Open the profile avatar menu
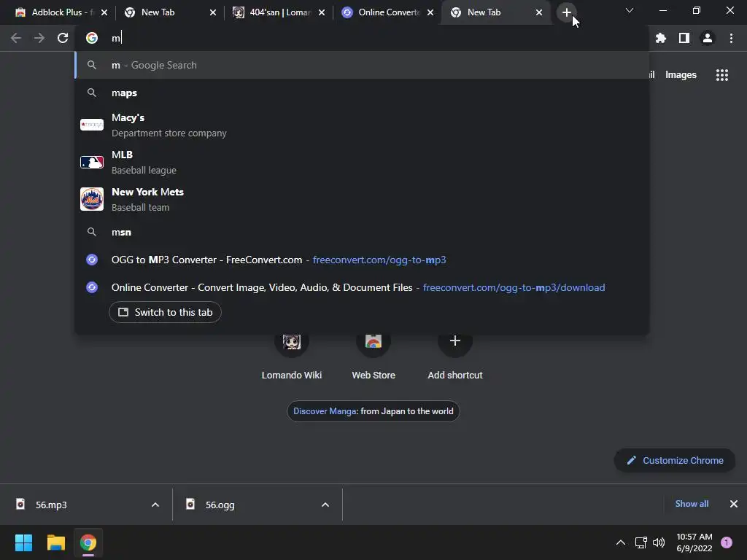Screen dimensions: 747x560 tap(708, 38)
